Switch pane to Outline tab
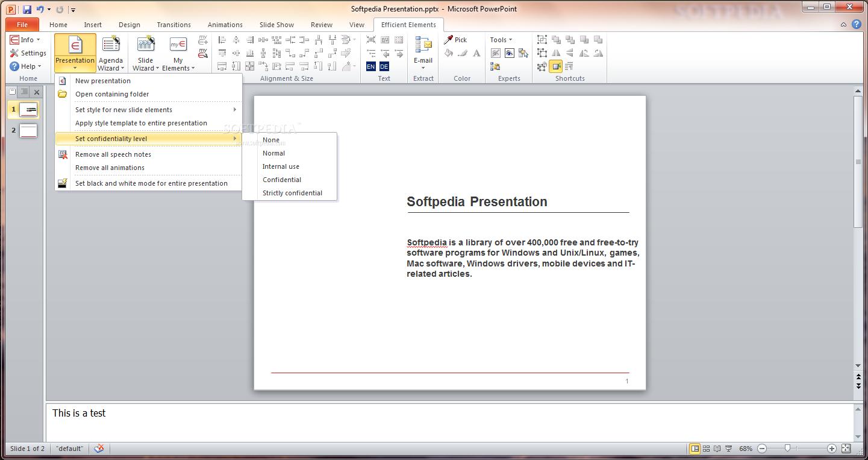The height and width of the screenshot is (460, 868). (x=24, y=92)
